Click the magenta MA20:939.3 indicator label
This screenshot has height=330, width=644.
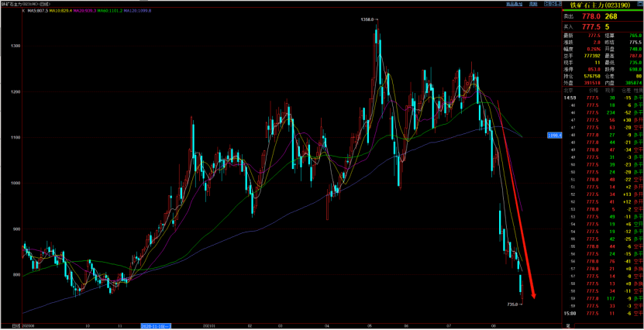[84, 11]
